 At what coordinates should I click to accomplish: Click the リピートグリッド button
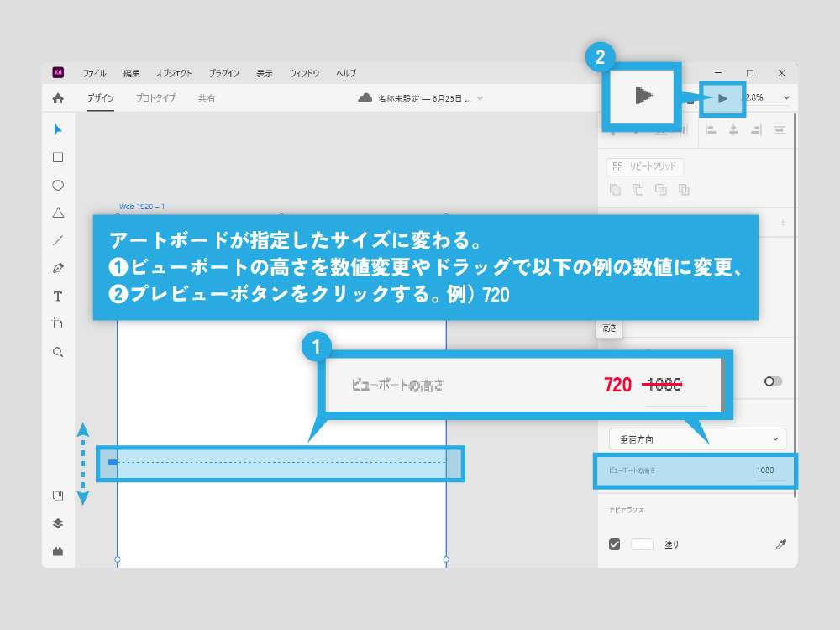tap(644, 166)
